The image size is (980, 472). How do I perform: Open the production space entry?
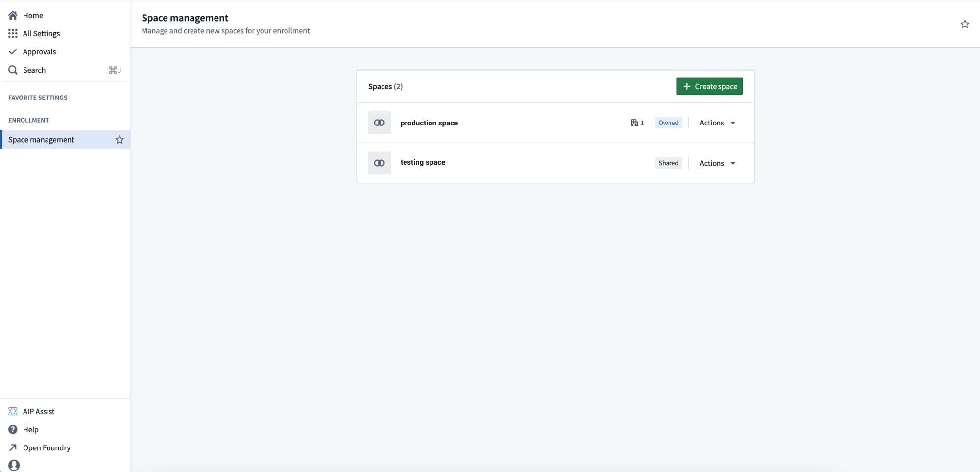pyautogui.click(x=429, y=123)
